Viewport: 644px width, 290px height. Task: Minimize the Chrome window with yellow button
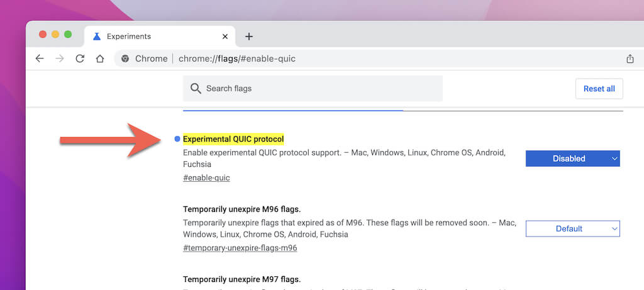(55, 34)
